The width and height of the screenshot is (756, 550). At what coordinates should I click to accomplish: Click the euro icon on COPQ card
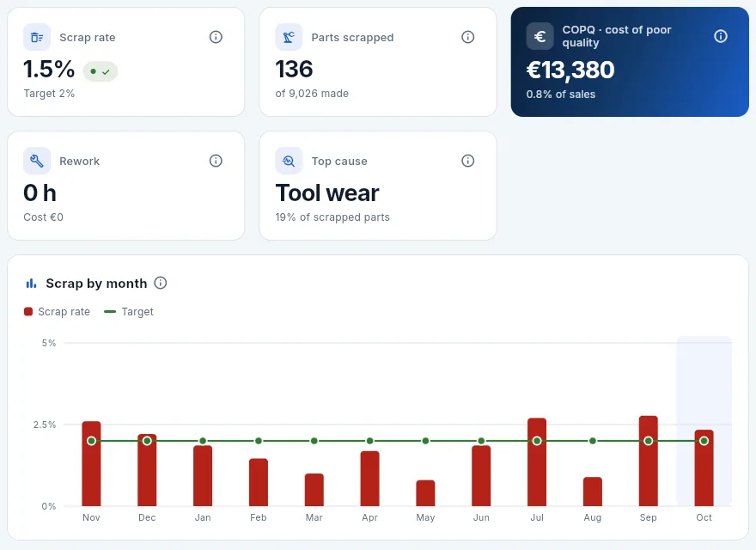pyautogui.click(x=540, y=36)
